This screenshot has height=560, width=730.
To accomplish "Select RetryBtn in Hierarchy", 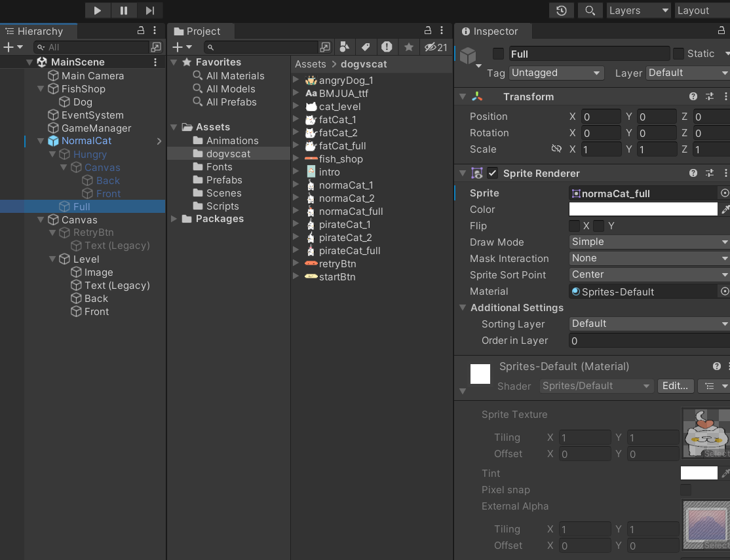I will point(93,233).
